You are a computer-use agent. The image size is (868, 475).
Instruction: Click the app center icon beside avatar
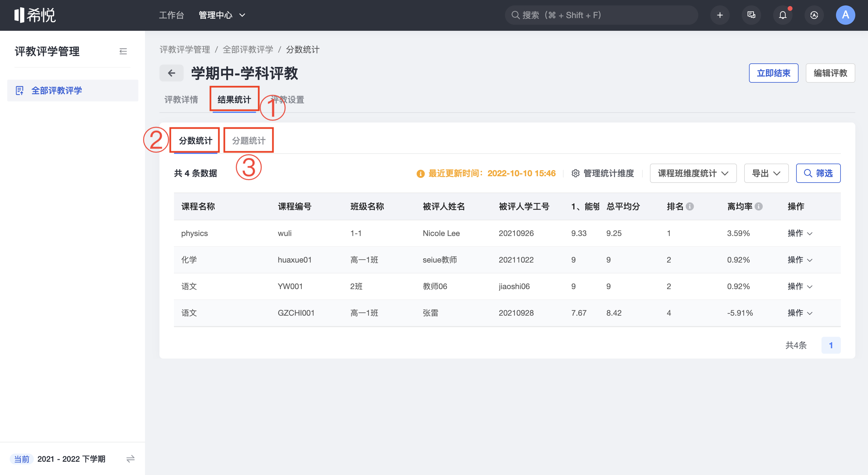(814, 15)
